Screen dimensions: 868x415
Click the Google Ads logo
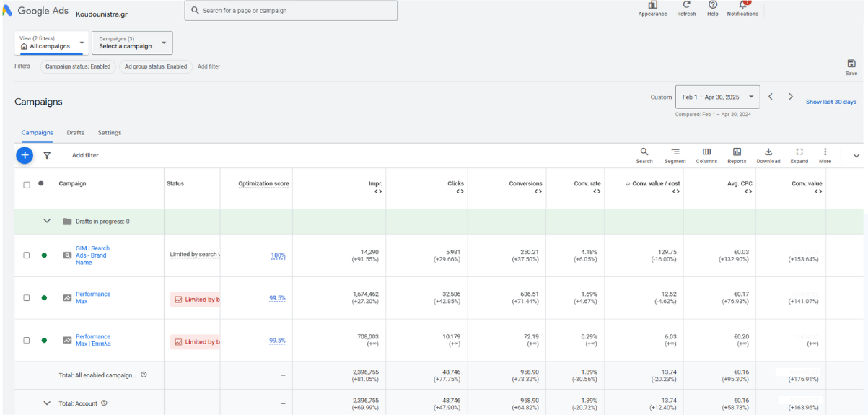pyautogui.click(x=35, y=11)
